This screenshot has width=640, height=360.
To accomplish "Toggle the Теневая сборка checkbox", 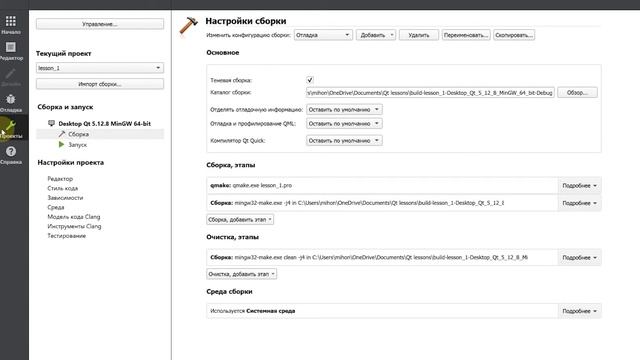I will (310, 80).
